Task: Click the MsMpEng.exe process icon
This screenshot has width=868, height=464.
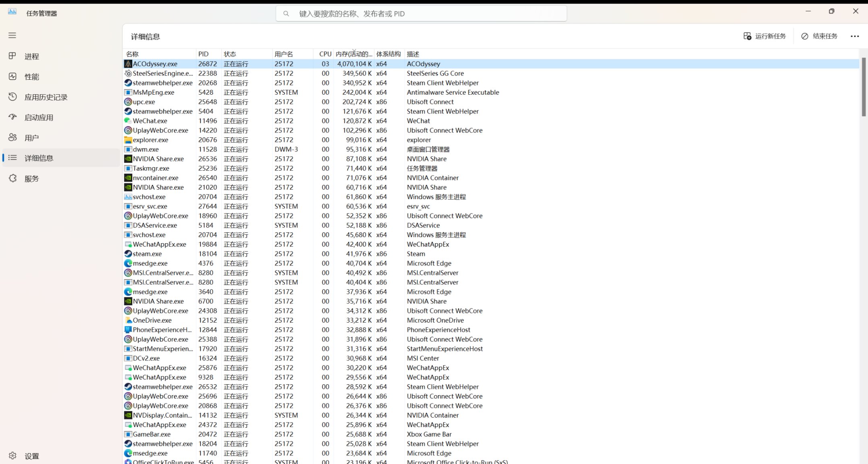Action: [128, 92]
